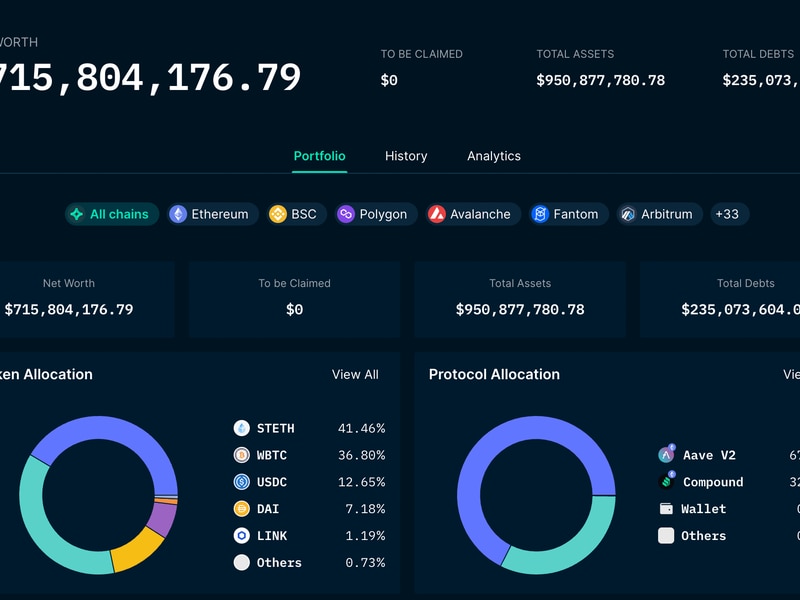Filter by Polygon chain
The image size is (800, 600).
click(376, 214)
